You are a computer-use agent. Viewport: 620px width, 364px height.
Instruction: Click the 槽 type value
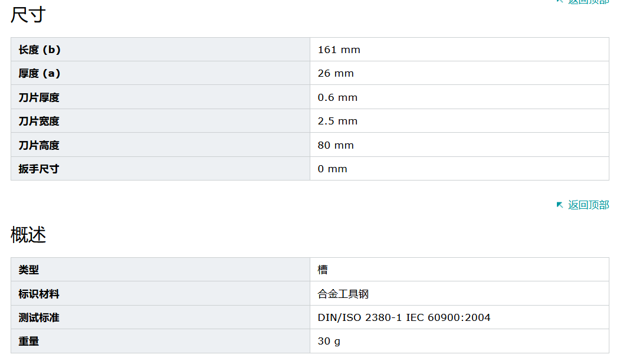coord(323,270)
